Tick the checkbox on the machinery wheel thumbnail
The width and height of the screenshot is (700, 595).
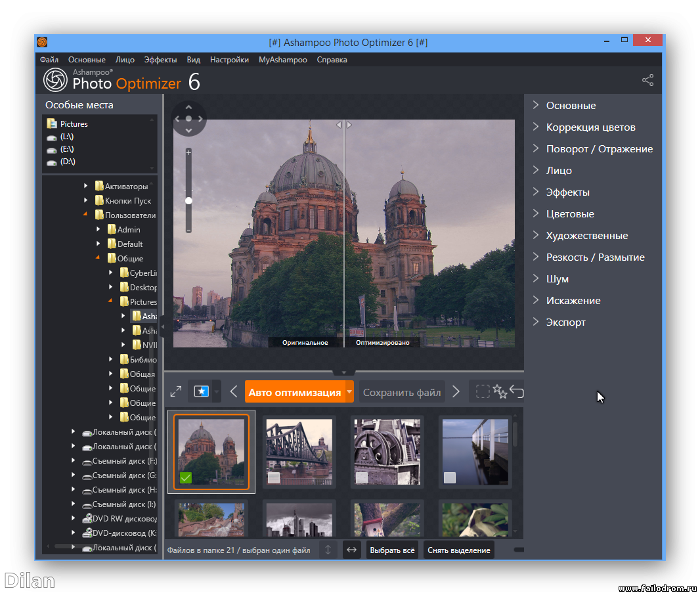pos(362,477)
